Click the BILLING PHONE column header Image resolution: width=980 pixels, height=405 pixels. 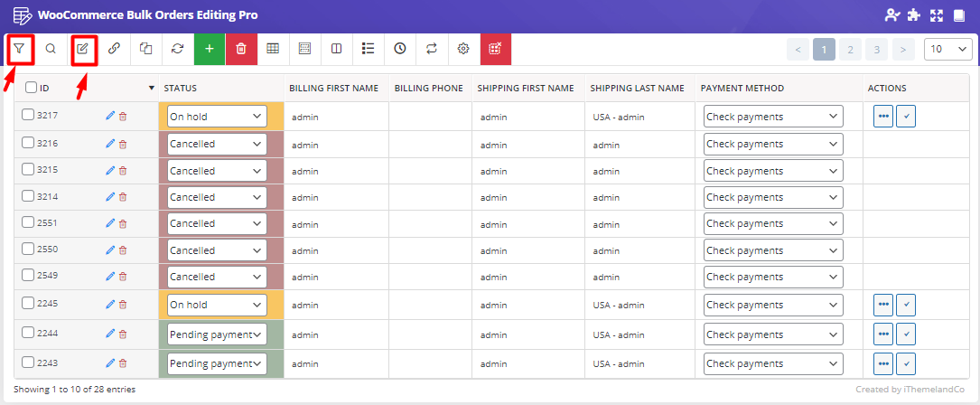point(429,89)
